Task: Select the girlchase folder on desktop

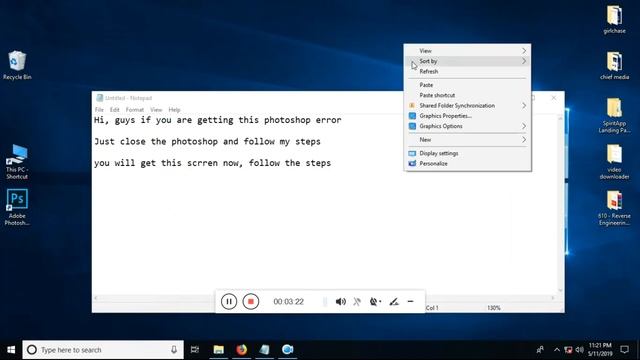Action: 614,20
